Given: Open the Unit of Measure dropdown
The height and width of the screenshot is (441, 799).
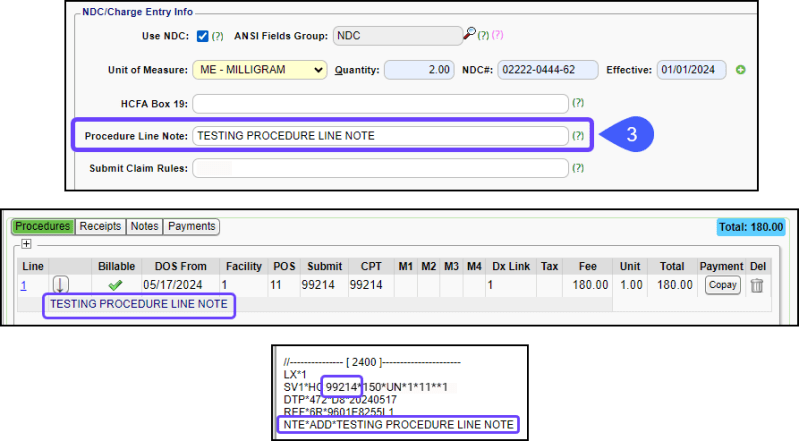Looking at the screenshot, I should click(x=260, y=70).
